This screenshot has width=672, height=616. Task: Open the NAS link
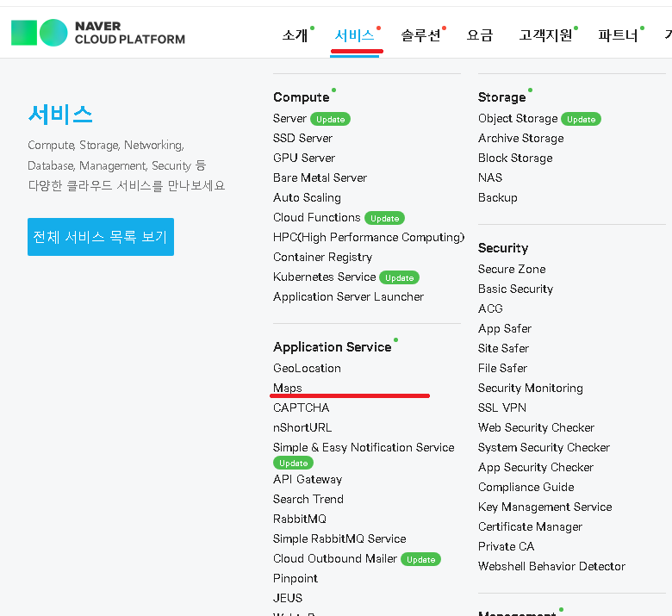coord(490,177)
